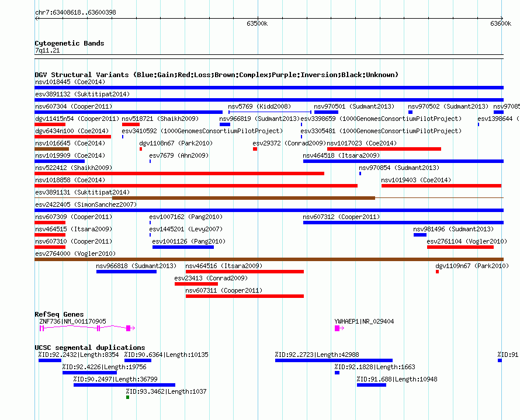The width and height of the screenshot is (520, 420).
Task: Click the YWHAEP1|NR_029404 gene label
Action: tap(364, 321)
